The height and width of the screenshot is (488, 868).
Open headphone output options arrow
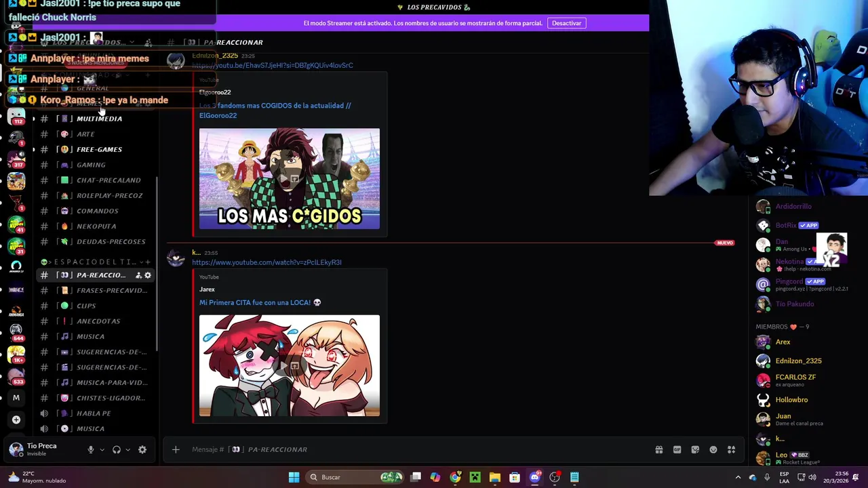coord(127,449)
